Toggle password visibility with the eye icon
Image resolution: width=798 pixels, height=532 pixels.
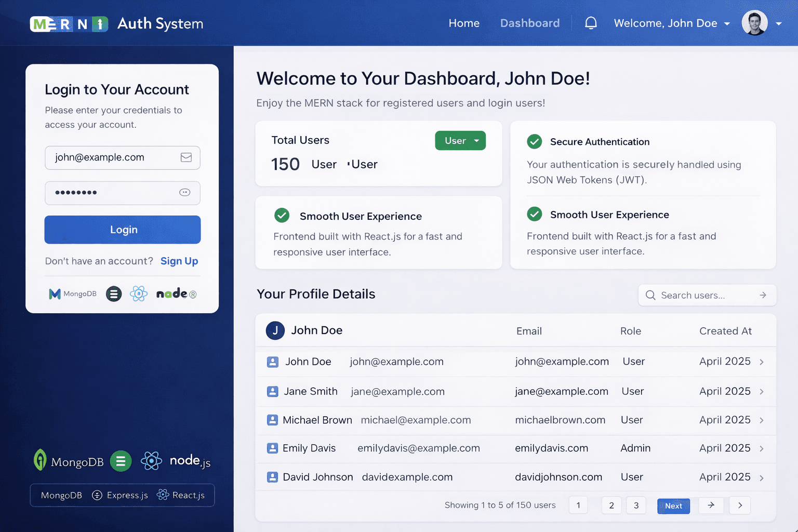[x=185, y=192]
